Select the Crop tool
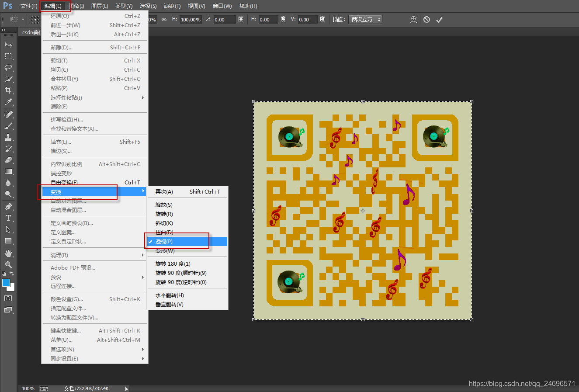The image size is (579, 392). pyautogui.click(x=8, y=90)
